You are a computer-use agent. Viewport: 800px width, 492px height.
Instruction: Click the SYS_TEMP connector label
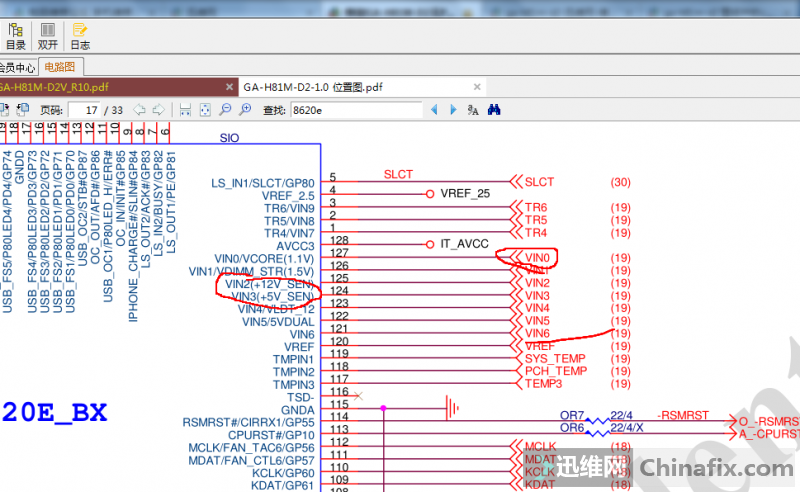pyautogui.click(x=555, y=358)
